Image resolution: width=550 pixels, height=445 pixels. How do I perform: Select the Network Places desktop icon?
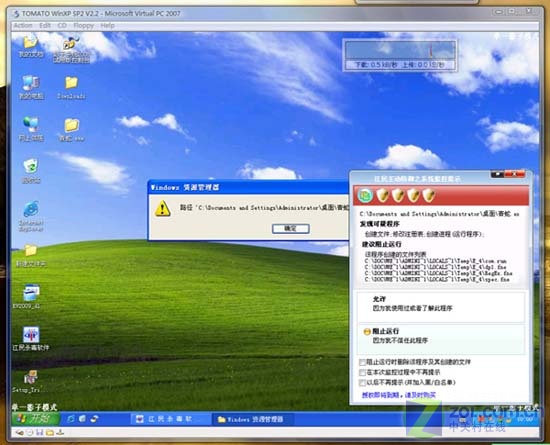[x=31, y=129]
